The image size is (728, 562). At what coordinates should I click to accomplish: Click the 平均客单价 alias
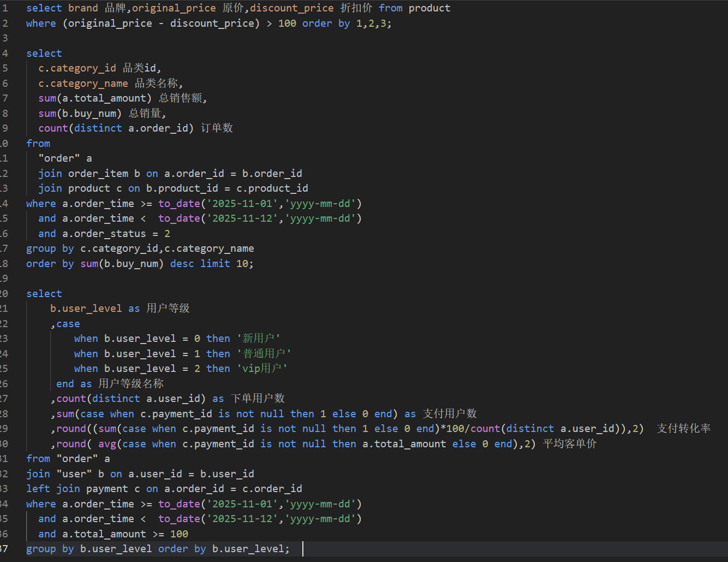(x=570, y=444)
